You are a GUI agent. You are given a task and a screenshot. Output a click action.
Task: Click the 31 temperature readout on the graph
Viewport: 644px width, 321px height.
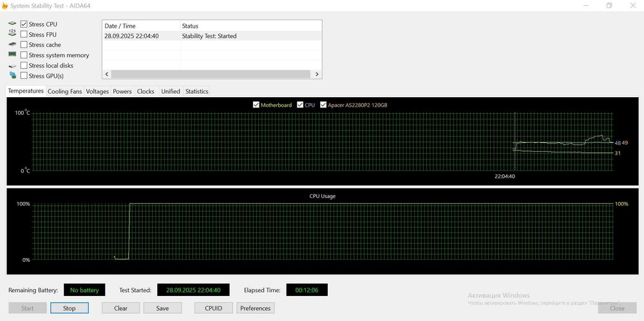[x=618, y=153]
